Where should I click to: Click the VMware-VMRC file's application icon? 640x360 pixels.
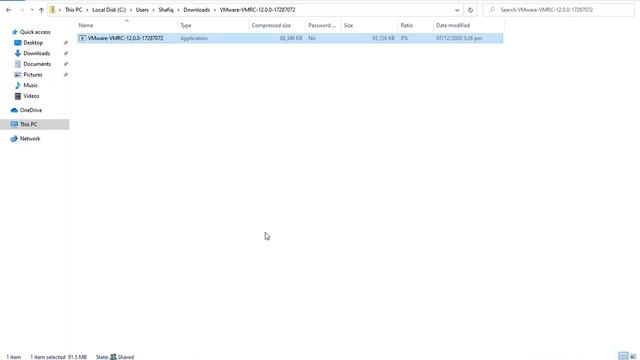click(x=82, y=38)
